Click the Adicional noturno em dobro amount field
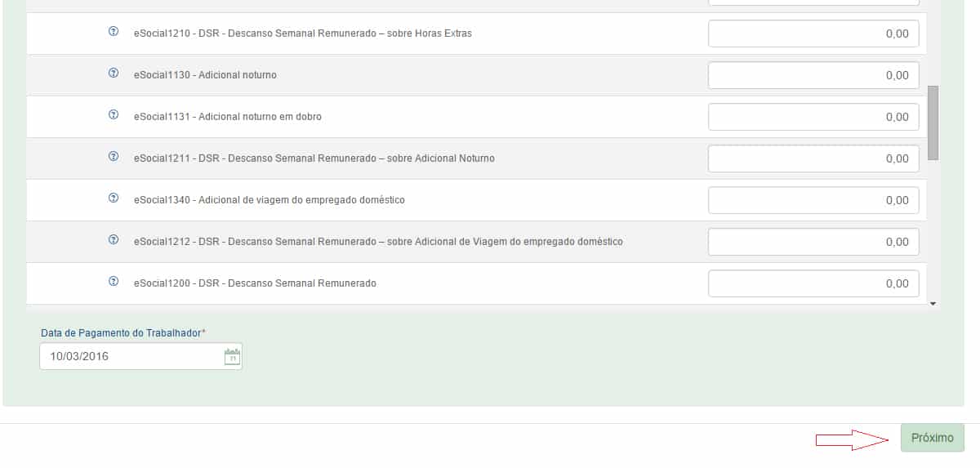The image size is (980, 468). pos(813,117)
